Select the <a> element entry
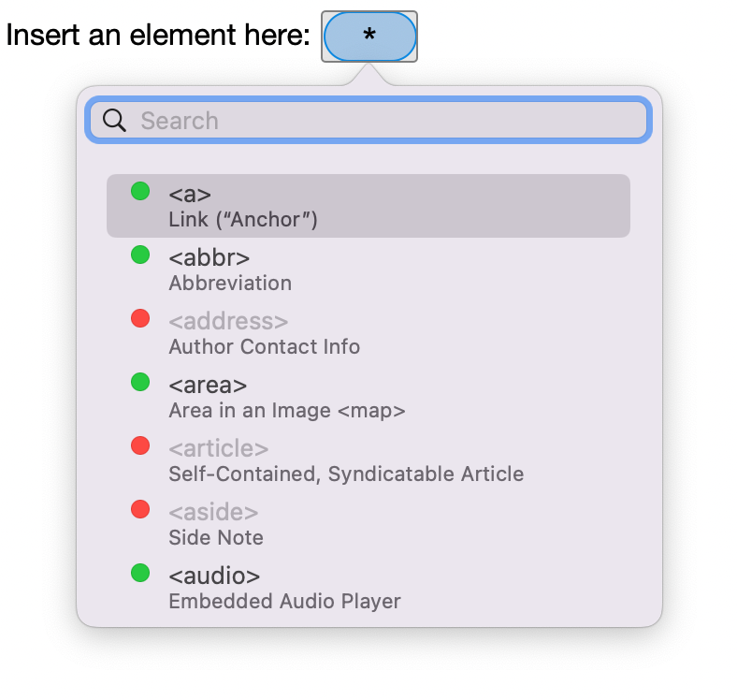Screen dimensions: 737x700 coord(368,206)
